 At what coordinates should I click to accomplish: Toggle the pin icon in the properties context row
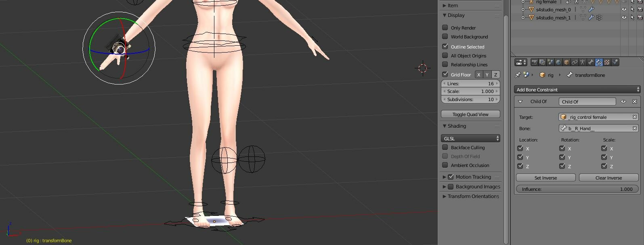[x=518, y=75]
